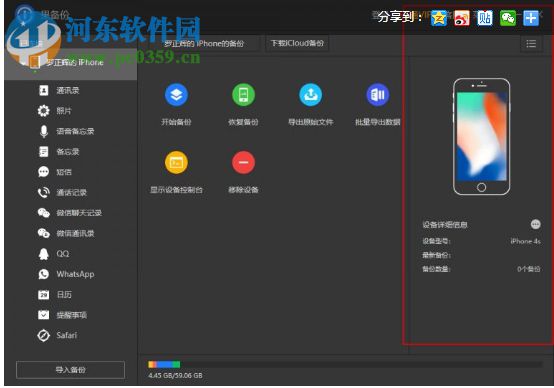Click the 'iPhone 4s' device model value
This screenshot has width=554, height=388.
(525, 241)
